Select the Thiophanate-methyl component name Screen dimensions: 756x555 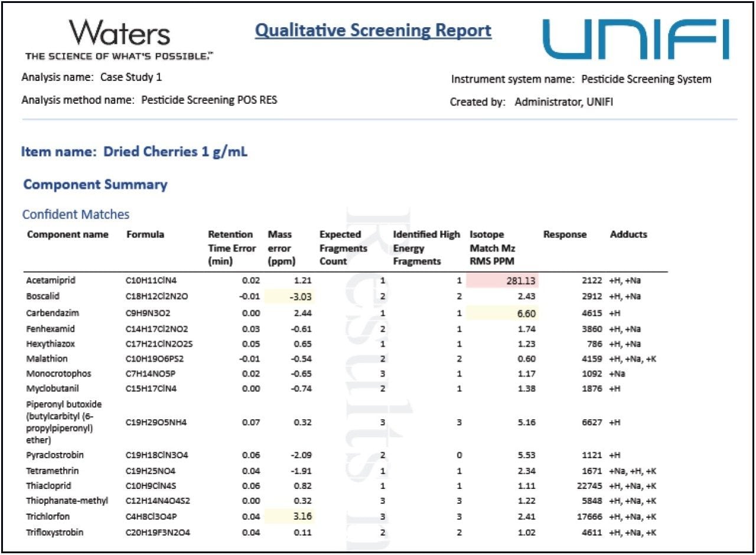coord(67,501)
